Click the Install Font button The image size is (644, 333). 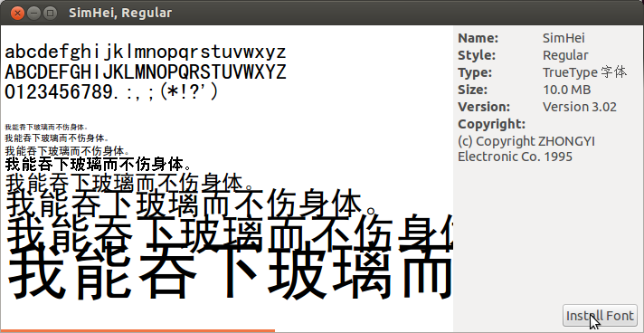pyautogui.click(x=600, y=315)
